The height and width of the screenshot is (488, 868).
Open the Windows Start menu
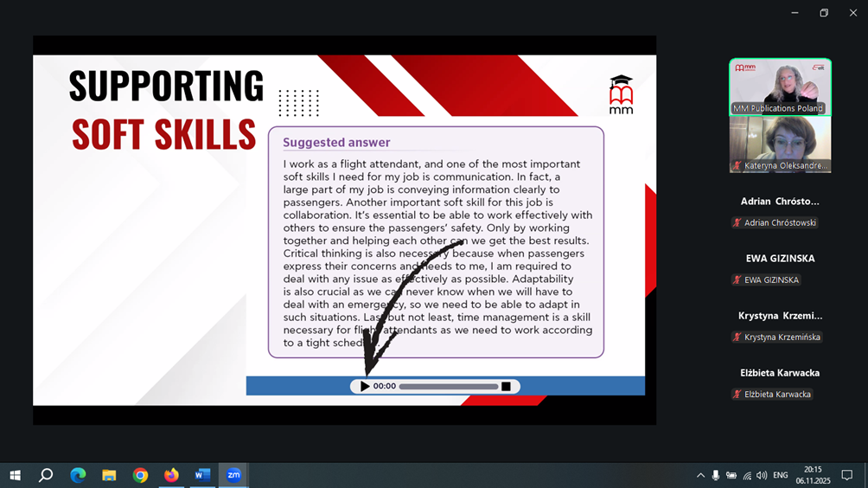[15, 475]
